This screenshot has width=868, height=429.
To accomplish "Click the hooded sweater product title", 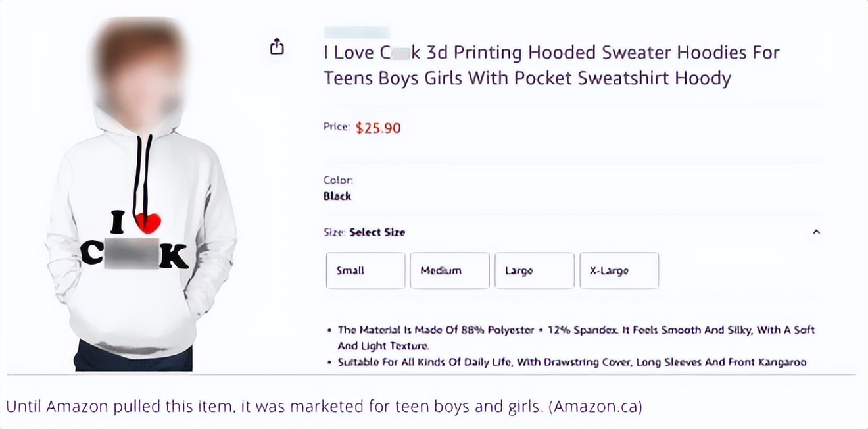I will [x=551, y=65].
